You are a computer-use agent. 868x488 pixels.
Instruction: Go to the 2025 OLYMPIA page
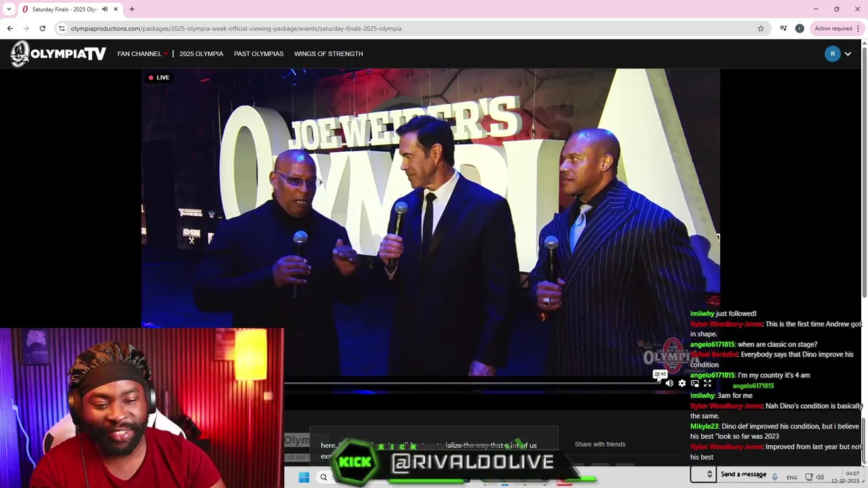[201, 54]
